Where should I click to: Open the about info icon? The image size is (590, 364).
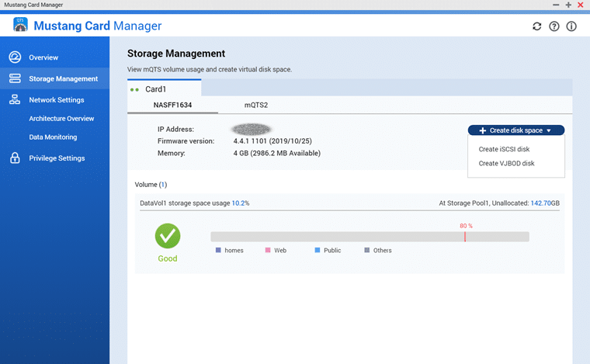(571, 26)
